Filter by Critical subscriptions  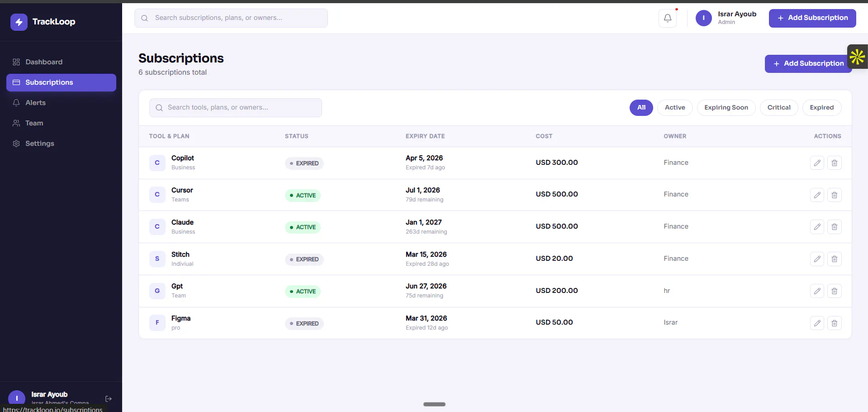(x=779, y=108)
